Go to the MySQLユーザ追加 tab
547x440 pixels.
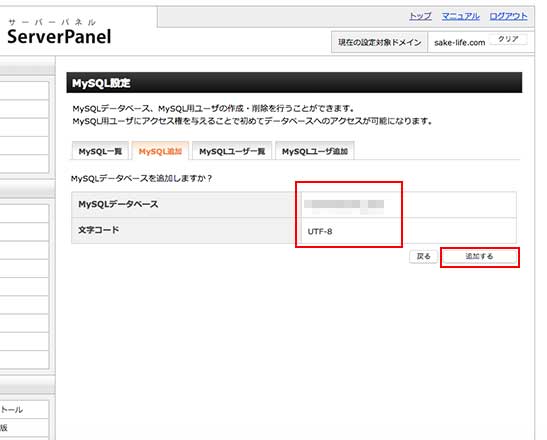(315, 151)
